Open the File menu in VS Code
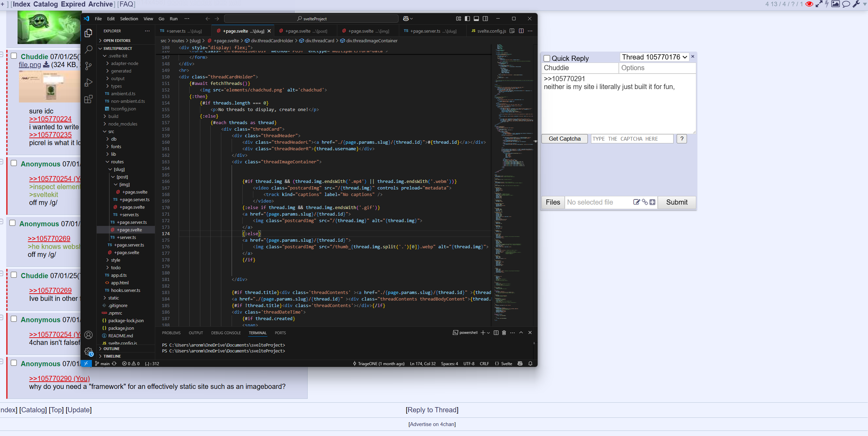 tap(98, 19)
